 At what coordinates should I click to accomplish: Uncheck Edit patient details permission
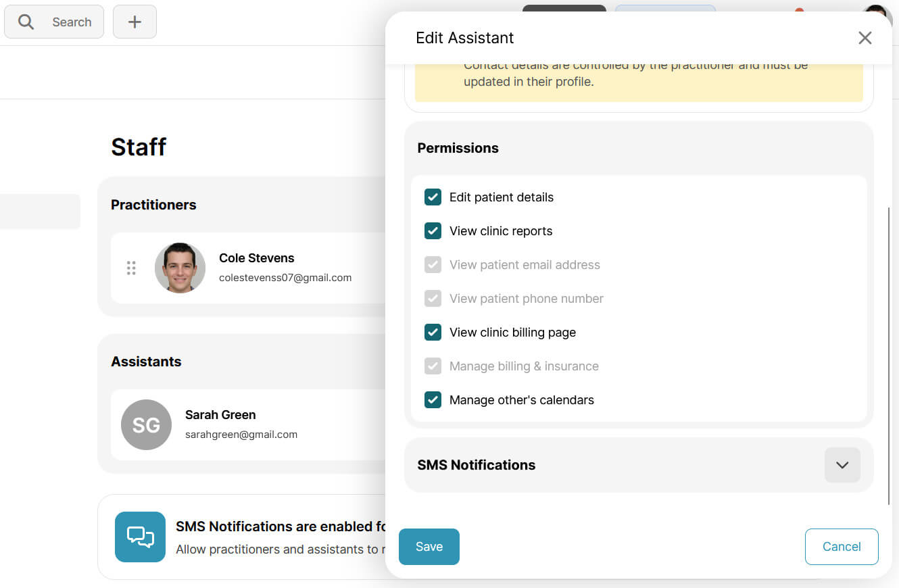tap(433, 197)
